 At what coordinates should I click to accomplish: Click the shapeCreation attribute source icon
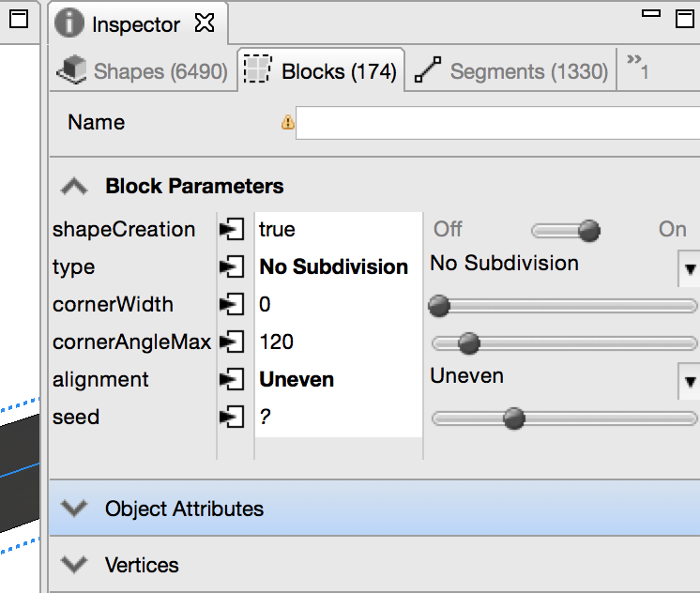[x=230, y=229]
